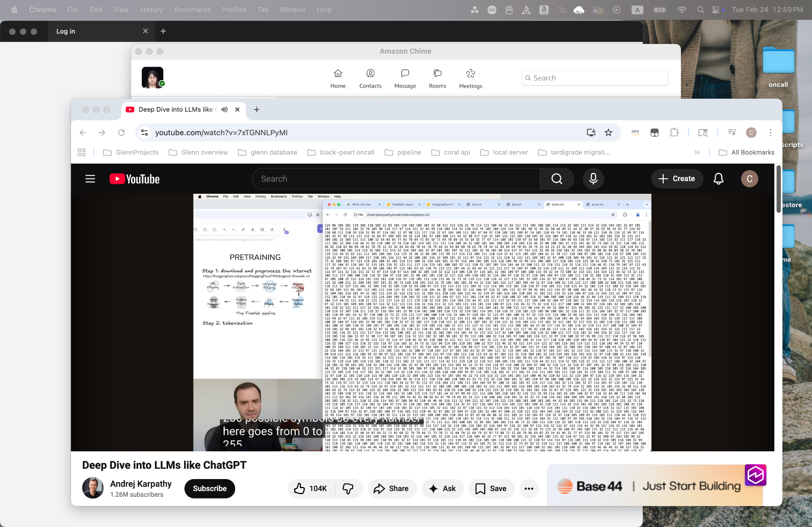Screen dimensions: 812x527
Task: Bookmark this page with the star icon
Action: [608, 132]
